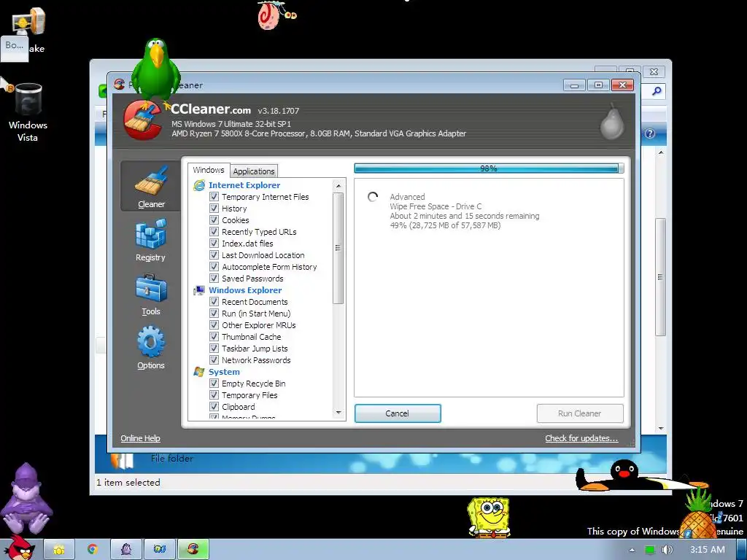
Task: Click the purple gorilla taskbar button
Action: 126,550
